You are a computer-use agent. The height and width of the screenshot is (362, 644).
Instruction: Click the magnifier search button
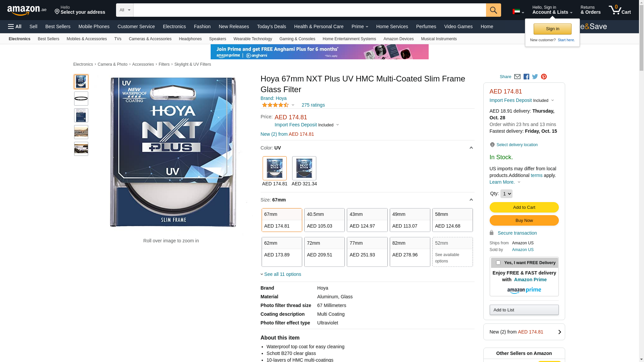(x=493, y=10)
